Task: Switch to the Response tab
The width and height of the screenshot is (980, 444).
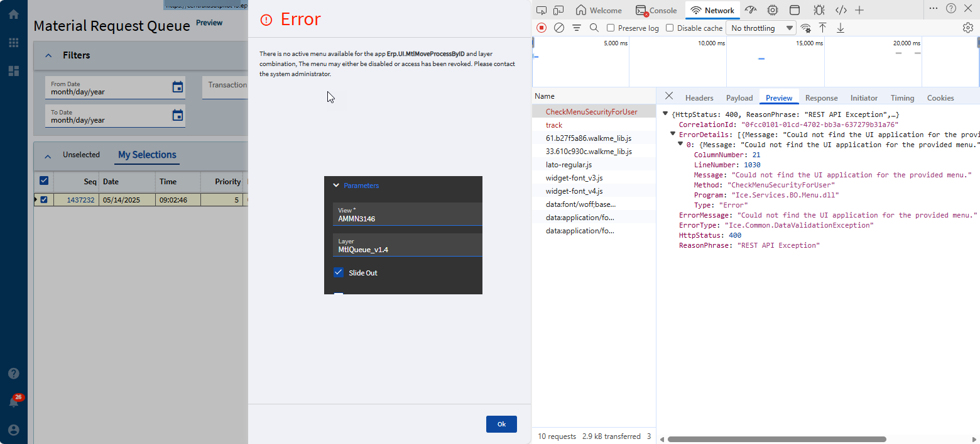Action: [x=821, y=97]
